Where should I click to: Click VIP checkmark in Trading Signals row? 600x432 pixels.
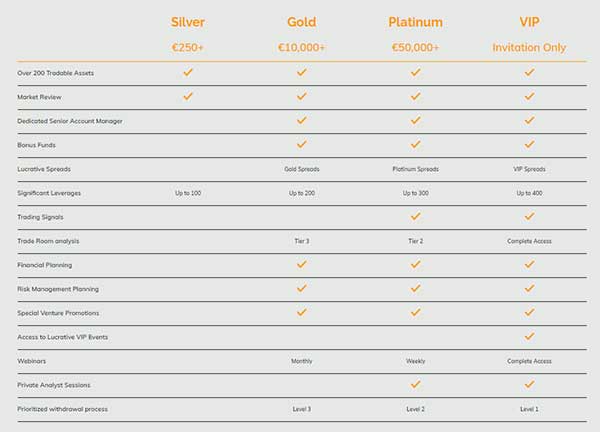coord(530,217)
